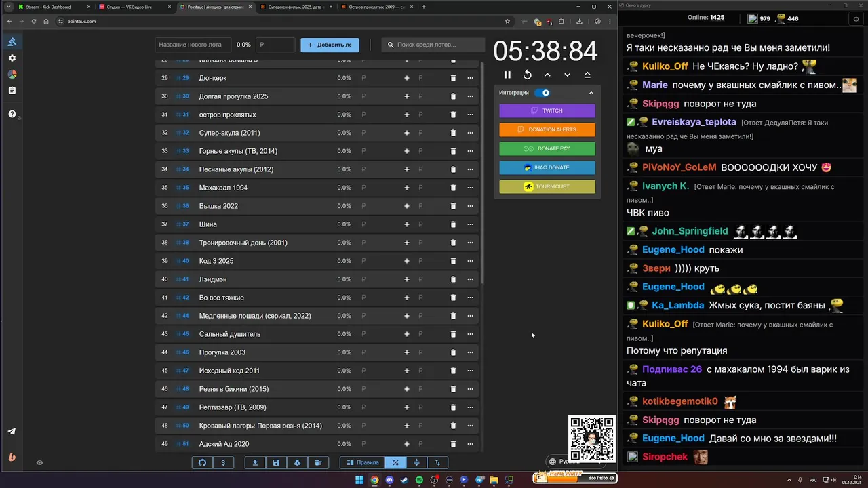Connect DONATION ALERTS integration

point(547,129)
